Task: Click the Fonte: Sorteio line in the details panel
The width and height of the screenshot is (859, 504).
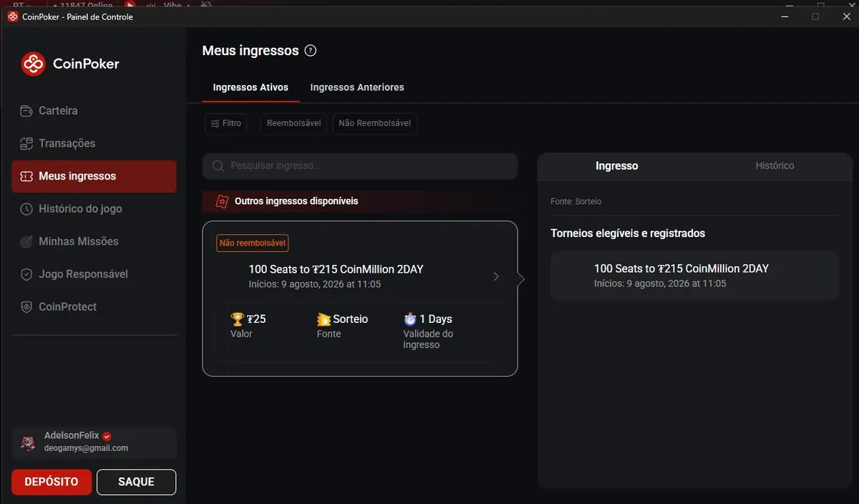Action: [576, 202]
